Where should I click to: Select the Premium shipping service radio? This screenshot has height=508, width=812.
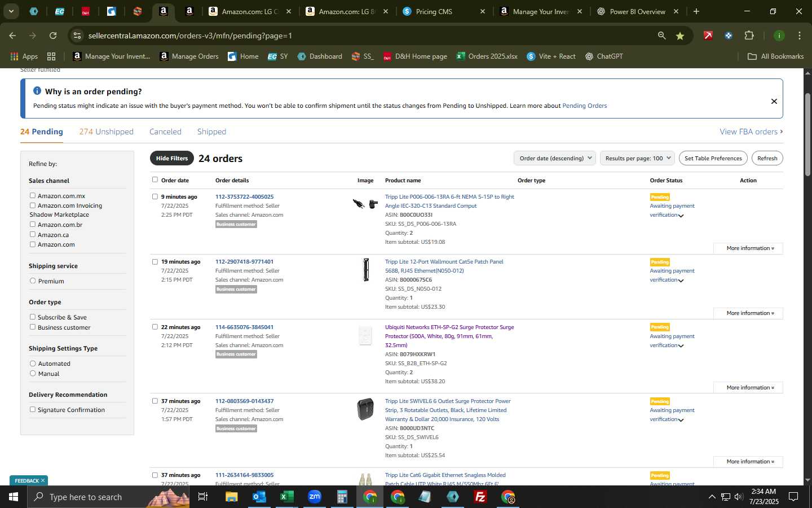tap(33, 281)
